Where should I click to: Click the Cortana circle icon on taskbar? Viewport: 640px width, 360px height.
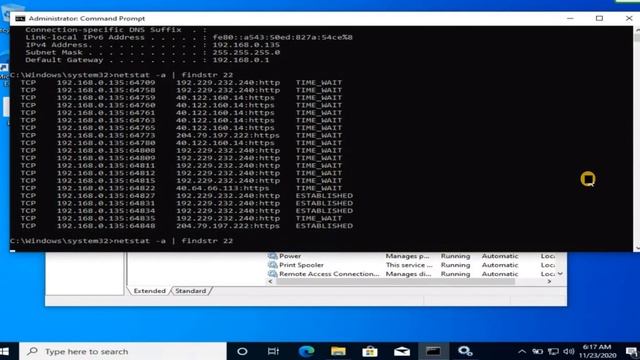(x=242, y=351)
